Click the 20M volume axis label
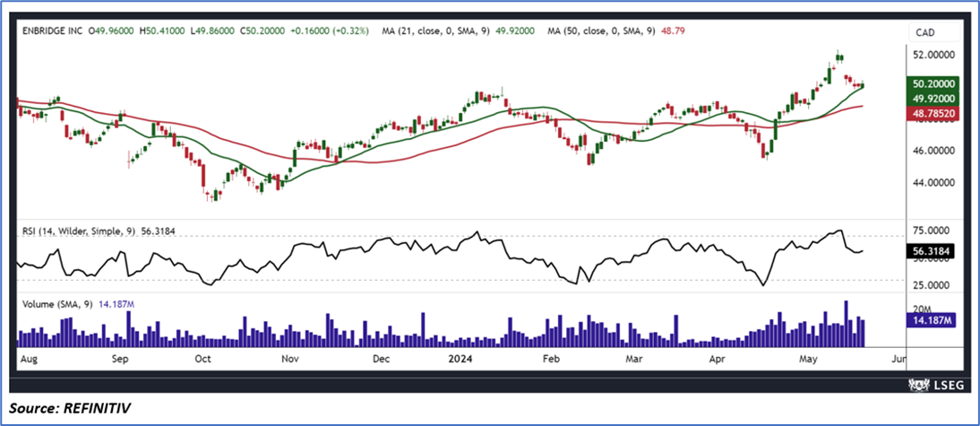 [x=924, y=309]
